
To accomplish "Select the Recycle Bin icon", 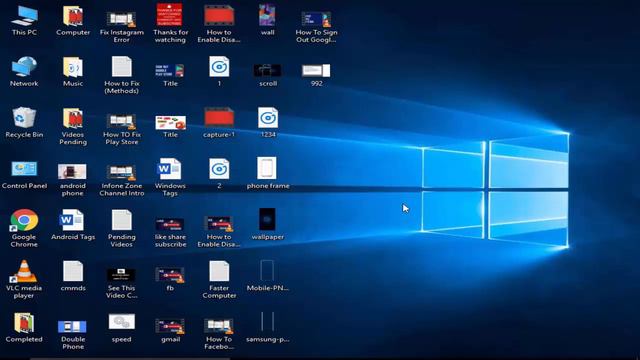I will 24,122.
